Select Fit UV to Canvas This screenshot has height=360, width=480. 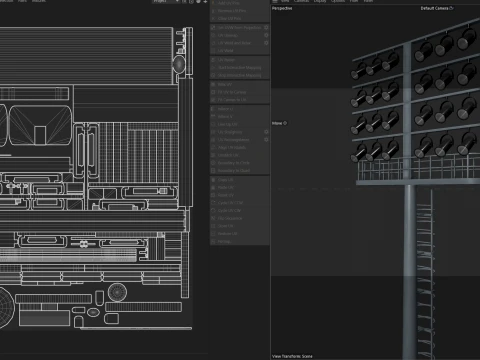pos(239,92)
